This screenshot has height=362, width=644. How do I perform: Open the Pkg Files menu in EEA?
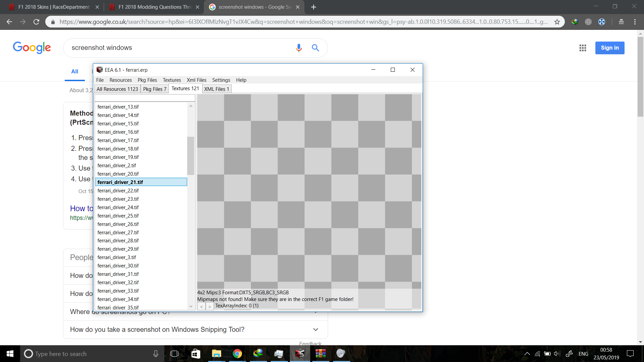(x=147, y=80)
